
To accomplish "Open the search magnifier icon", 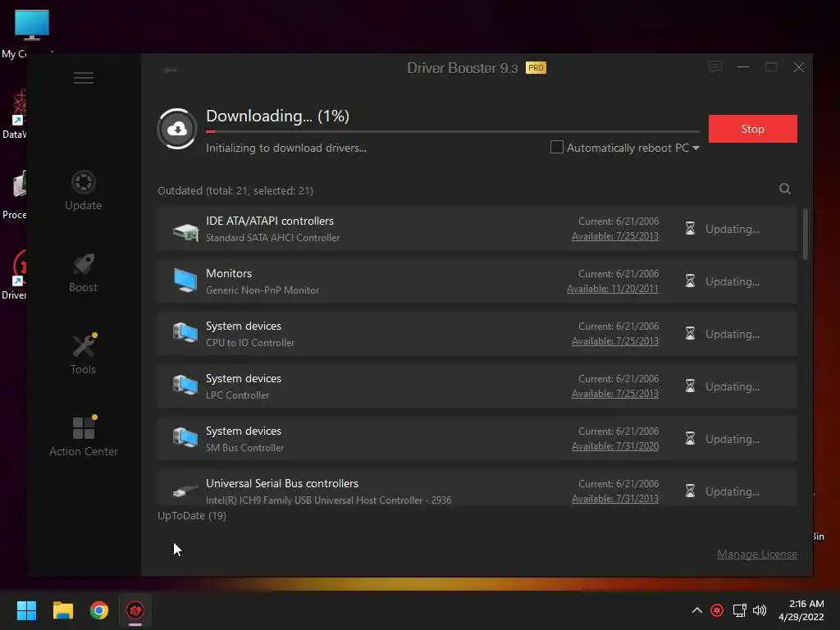I will click(785, 189).
